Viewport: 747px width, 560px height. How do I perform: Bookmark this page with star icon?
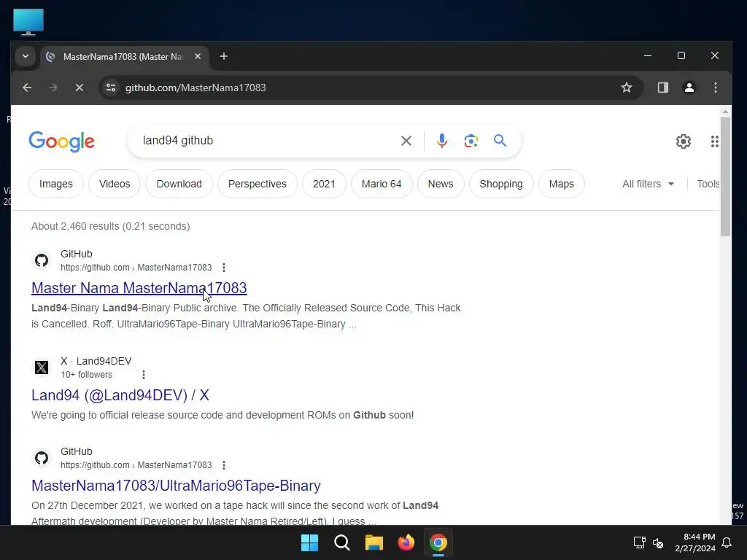point(627,87)
